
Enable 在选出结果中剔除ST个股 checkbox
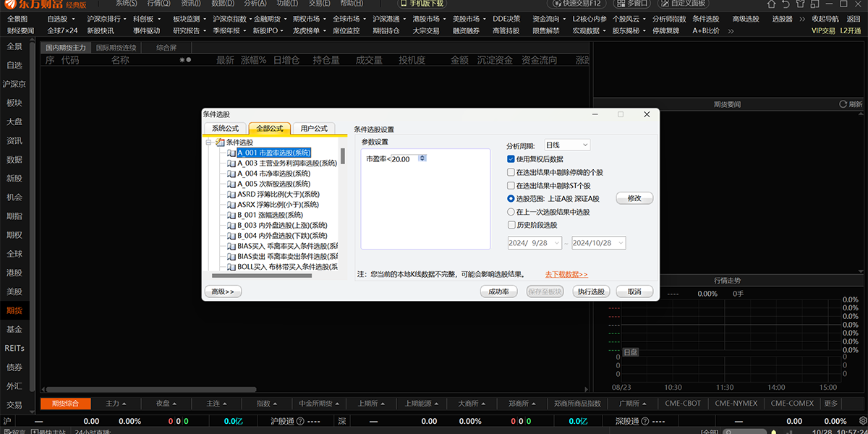pyautogui.click(x=510, y=185)
